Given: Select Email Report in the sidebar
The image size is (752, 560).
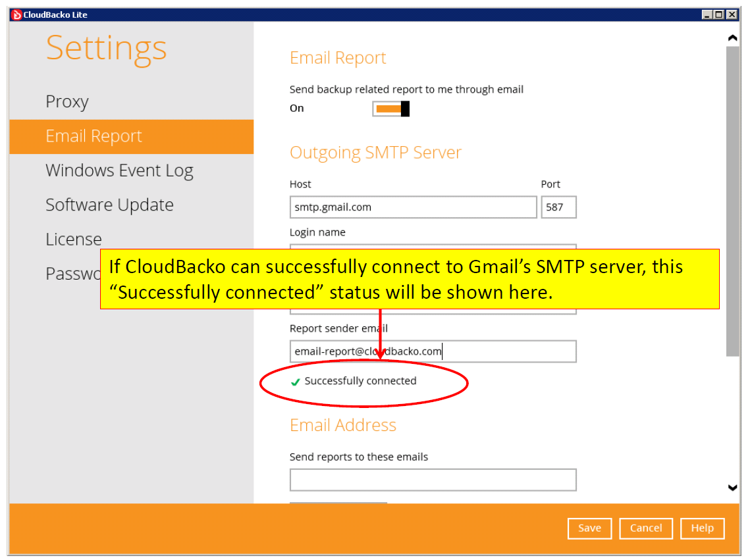Looking at the screenshot, I should click(132, 137).
